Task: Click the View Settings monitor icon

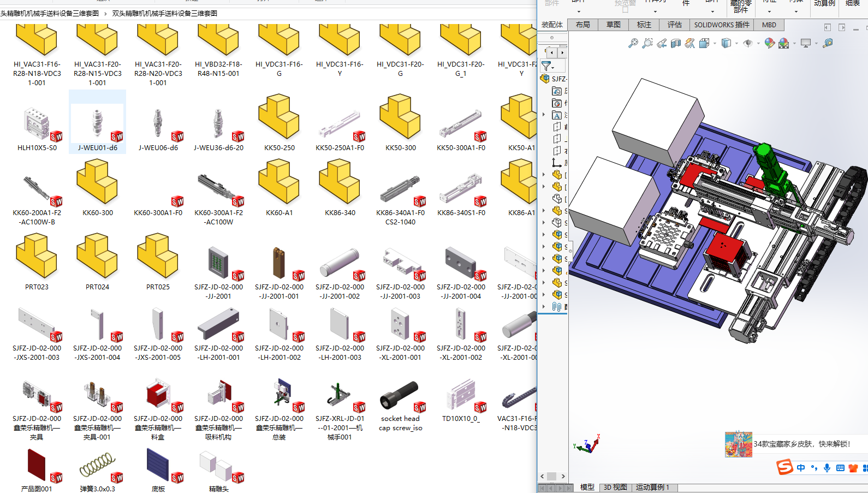Action: pyautogui.click(x=806, y=43)
